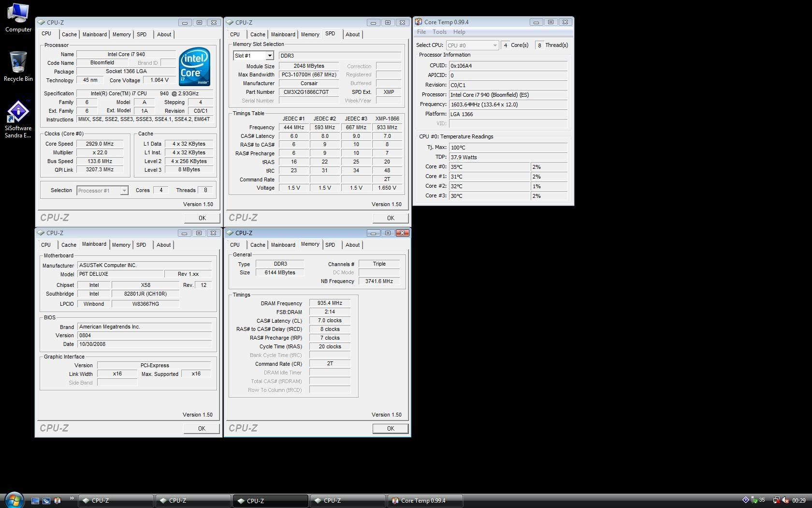Expand the quick launch overflow chevron
Screen dimensions: 812x508
pyautogui.click(x=72, y=498)
